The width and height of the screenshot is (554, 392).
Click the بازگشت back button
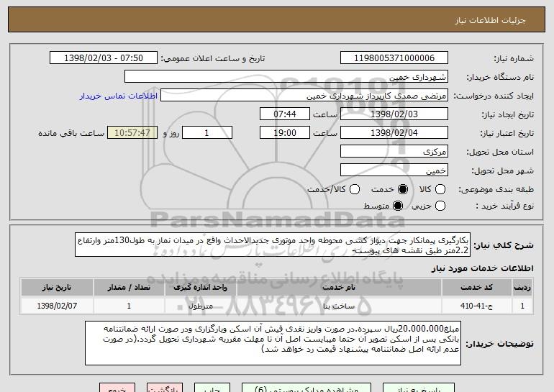point(165,388)
